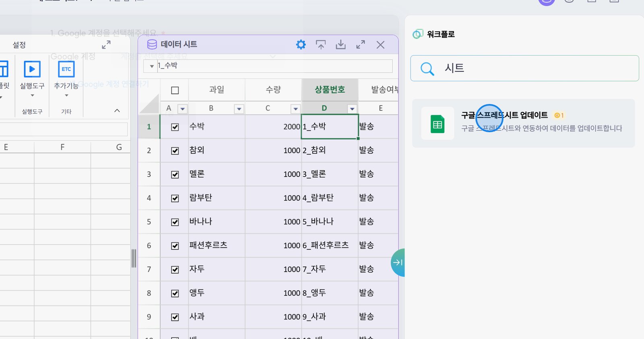The image size is (644, 339).
Task: Click the download icon in data sheet header
Action: (x=341, y=44)
